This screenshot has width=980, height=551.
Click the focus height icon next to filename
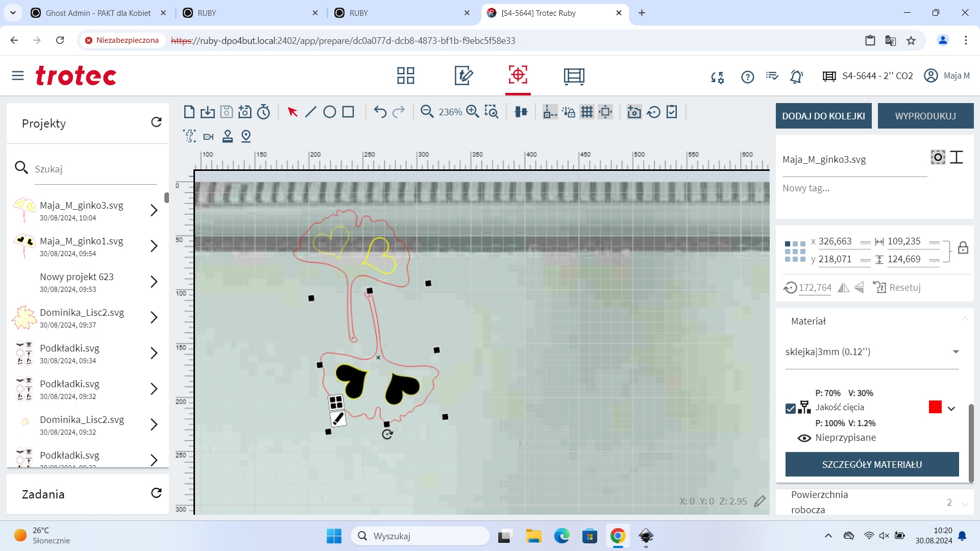pyautogui.click(x=957, y=157)
